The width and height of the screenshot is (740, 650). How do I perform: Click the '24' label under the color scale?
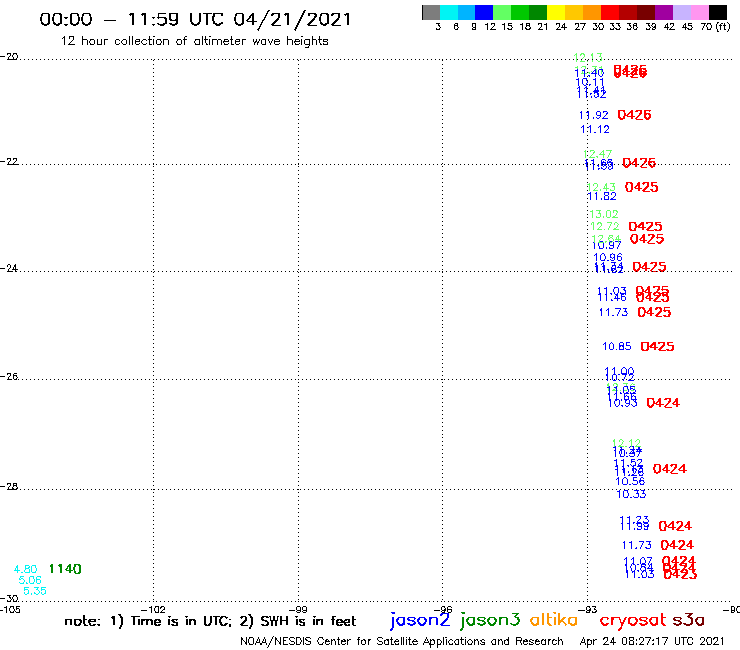[x=561, y=27]
